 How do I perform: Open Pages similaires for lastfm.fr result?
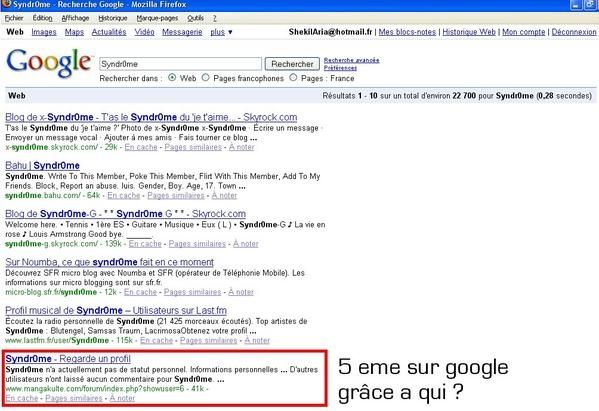(209, 340)
